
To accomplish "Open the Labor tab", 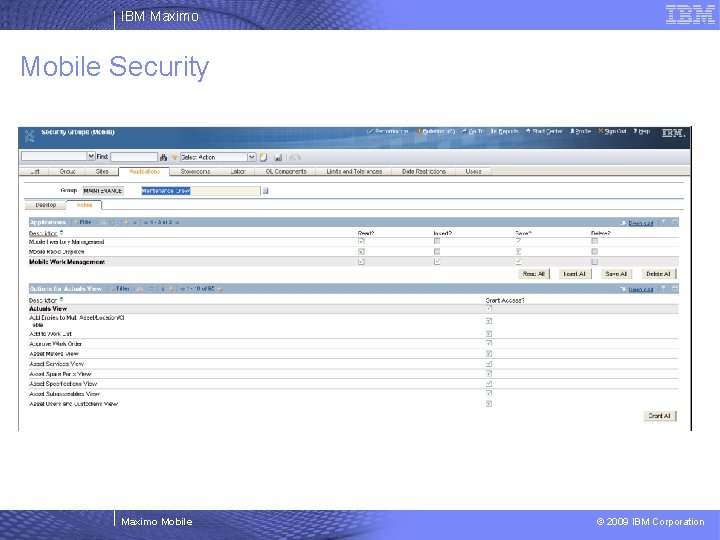I will pos(238,171).
